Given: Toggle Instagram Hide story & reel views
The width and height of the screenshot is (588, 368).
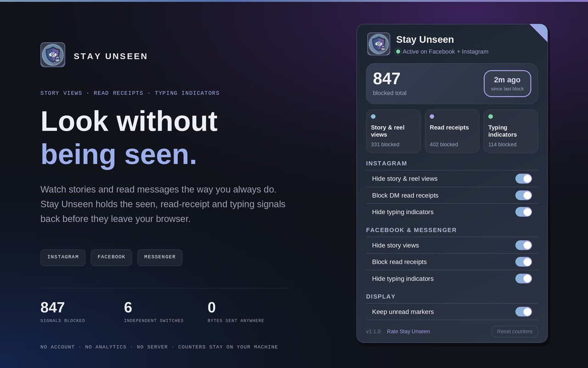Looking at the screenshot, I should click(524, 178).
